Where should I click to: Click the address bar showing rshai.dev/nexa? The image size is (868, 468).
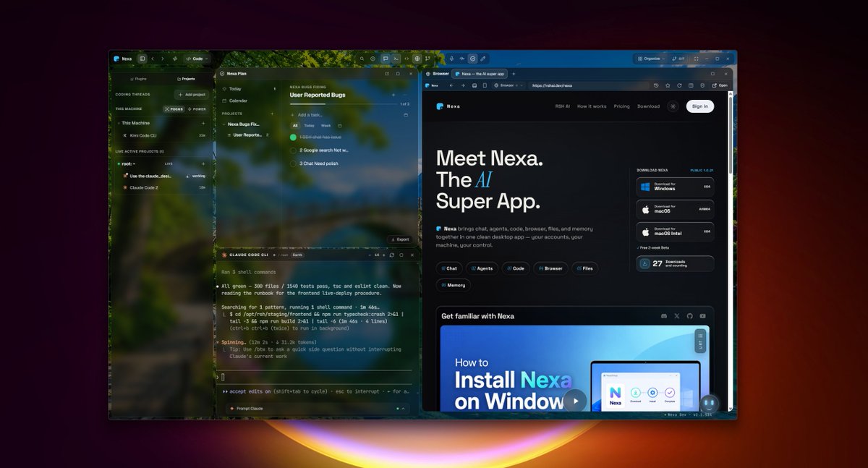coord(587,85)
